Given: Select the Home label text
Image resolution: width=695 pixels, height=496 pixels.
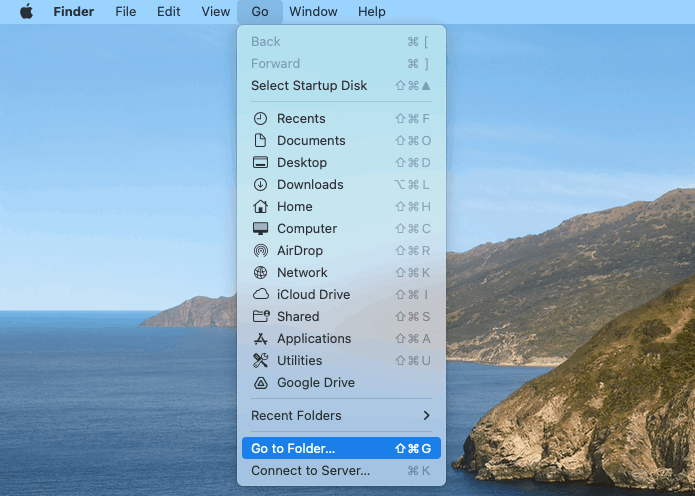Looking at the screenshot, I should pos(294,207).
